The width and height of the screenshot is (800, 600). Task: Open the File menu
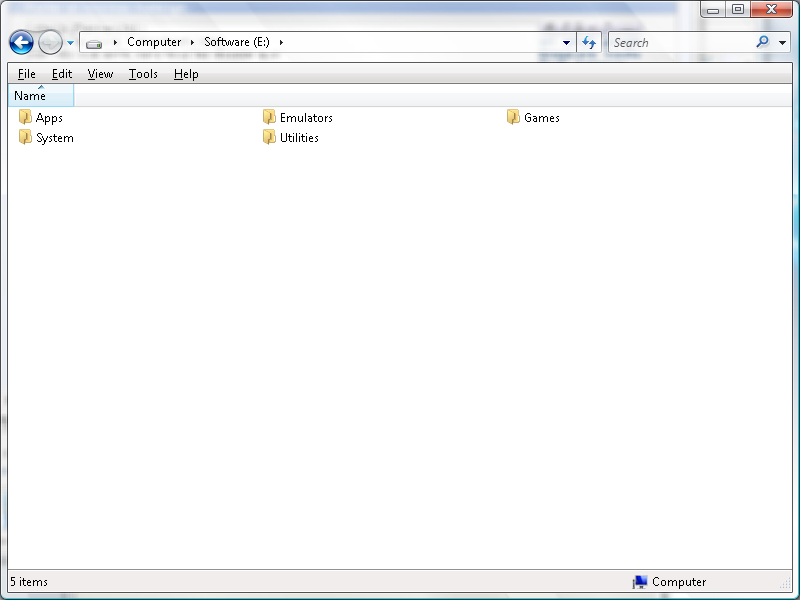coord(27,74)
